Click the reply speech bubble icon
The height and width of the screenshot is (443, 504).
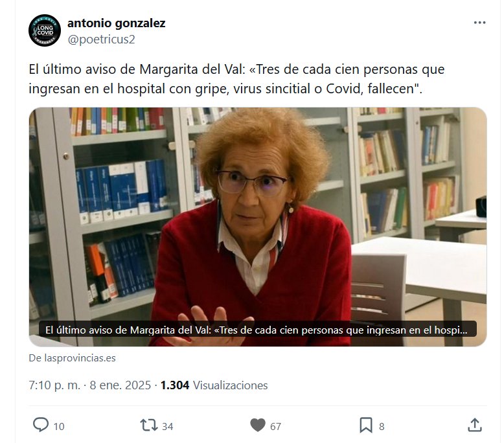(41, 425)
